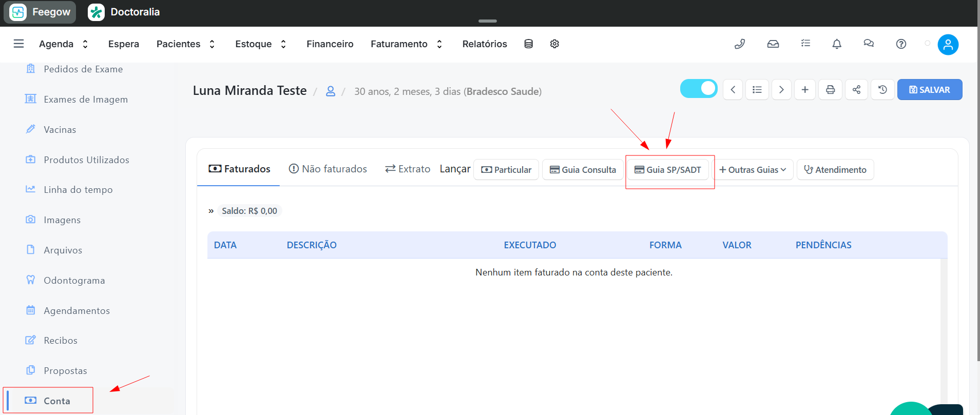Open Linha do tempo in sidebar

[78, 190]
